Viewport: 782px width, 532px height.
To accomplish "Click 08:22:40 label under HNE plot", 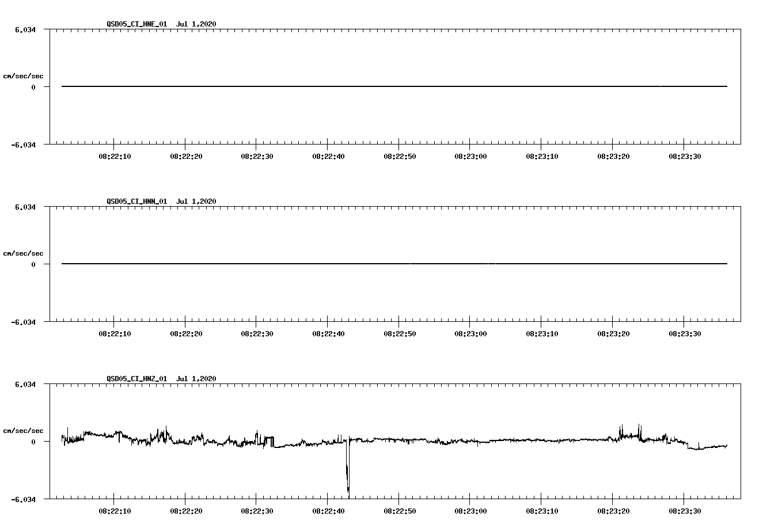I will [x=328, y=157].
